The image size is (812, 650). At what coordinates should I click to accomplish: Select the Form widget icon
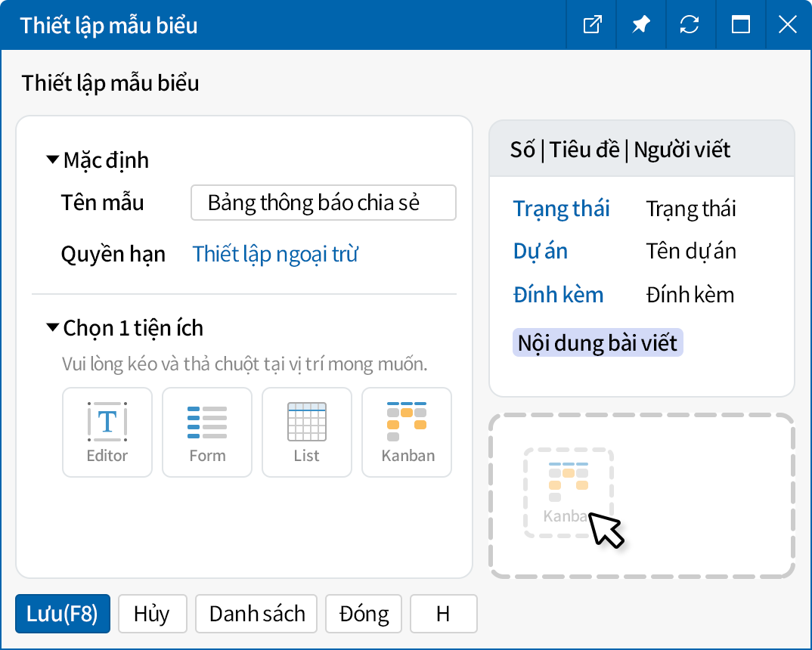click(x=207, y=432)
